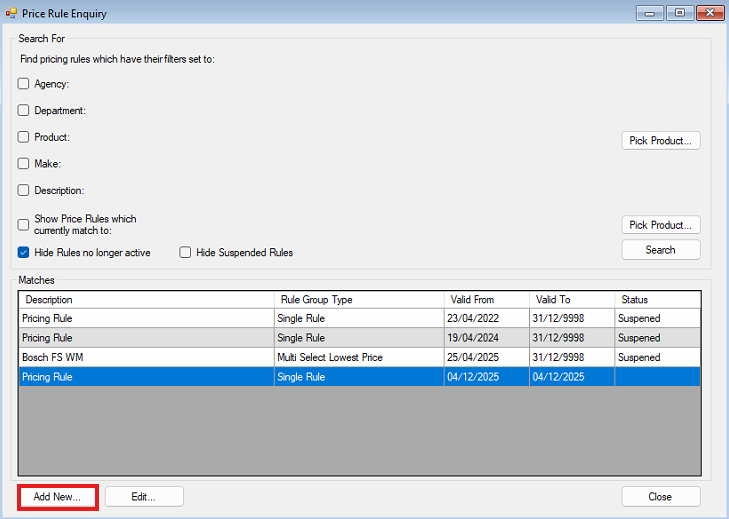This screenshot has width=729, height=519.
Task: Uncheck Hide Rules no longer active
Action: (x=23, y=252)
